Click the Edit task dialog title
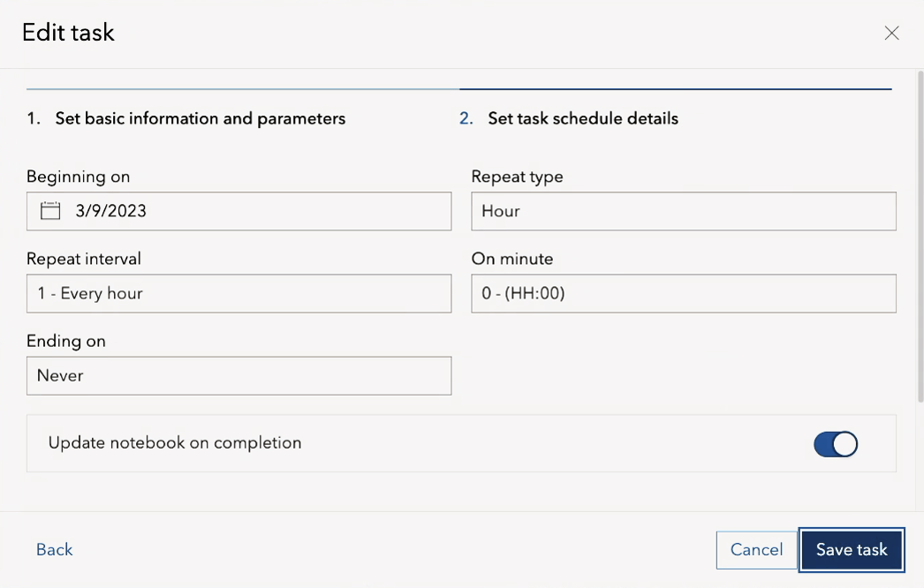The height and width of the screenshot is (588, 924). pos(68,34)
